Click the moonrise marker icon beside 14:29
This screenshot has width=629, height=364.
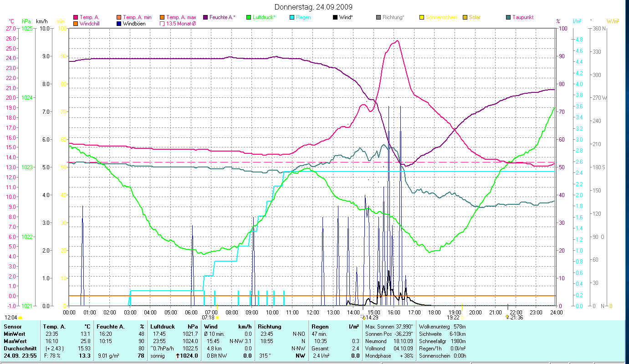pyautogui.click(x=363, y=318)
